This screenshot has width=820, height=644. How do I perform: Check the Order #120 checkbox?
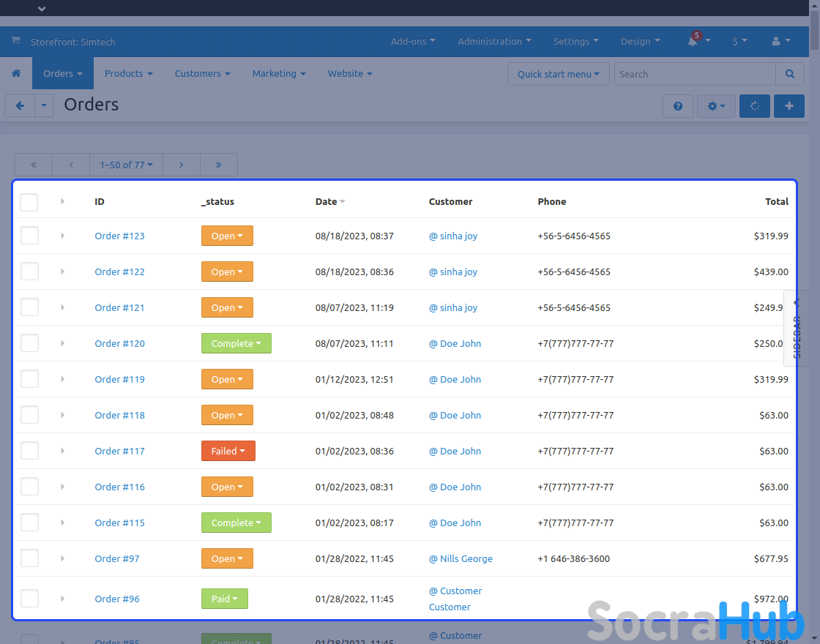pos(29,343)
